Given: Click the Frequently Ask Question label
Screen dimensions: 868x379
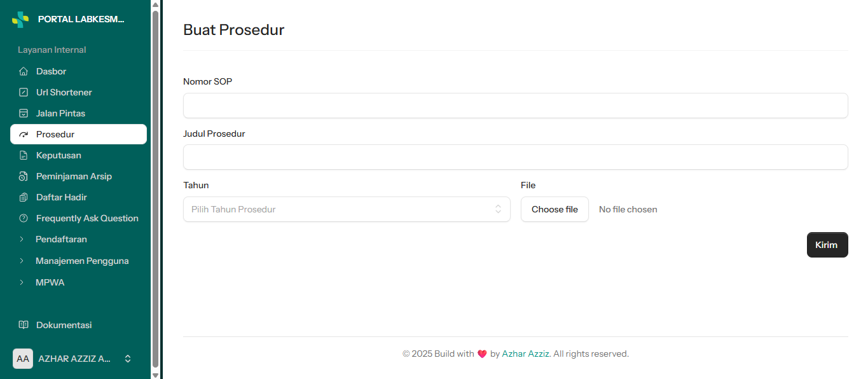Looking at the screenshot, I should pyautogui.click(x=87, y=218).
